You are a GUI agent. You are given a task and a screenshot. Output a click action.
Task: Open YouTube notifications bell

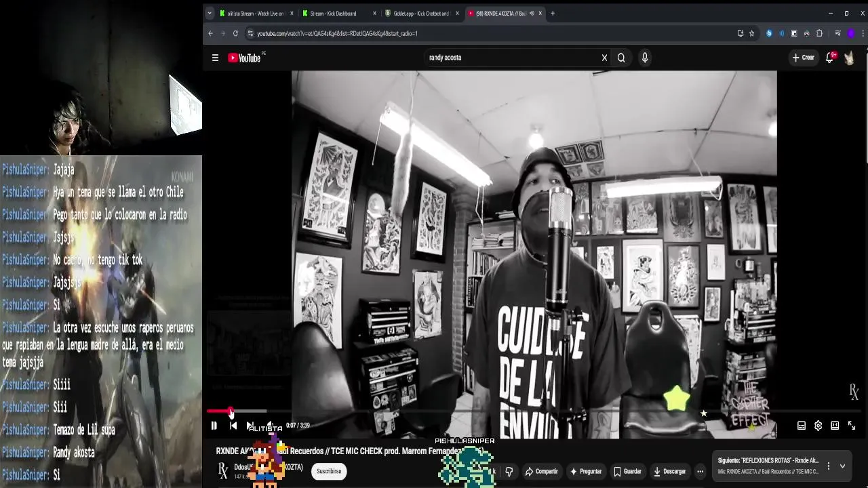(829, 58)
